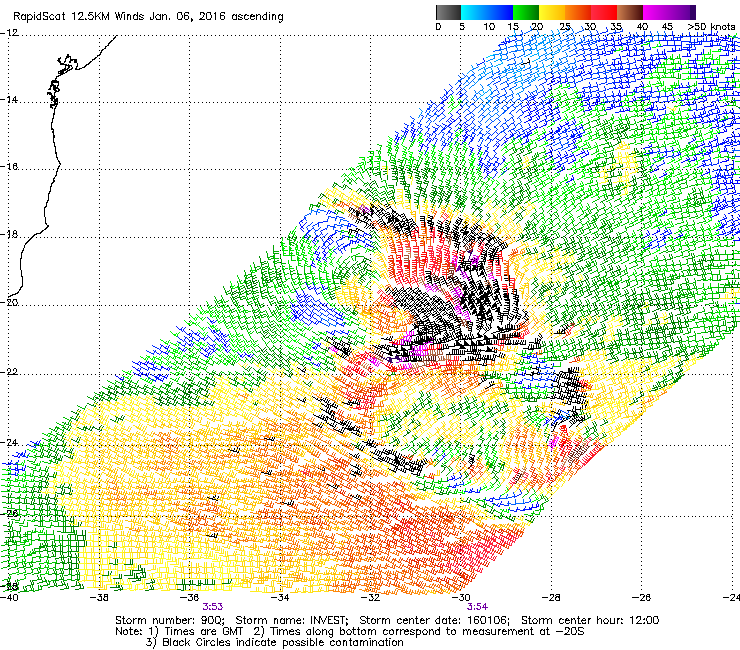740x650 pixels.
Task: Click the '10' label under the color bar
Action: 489,27
